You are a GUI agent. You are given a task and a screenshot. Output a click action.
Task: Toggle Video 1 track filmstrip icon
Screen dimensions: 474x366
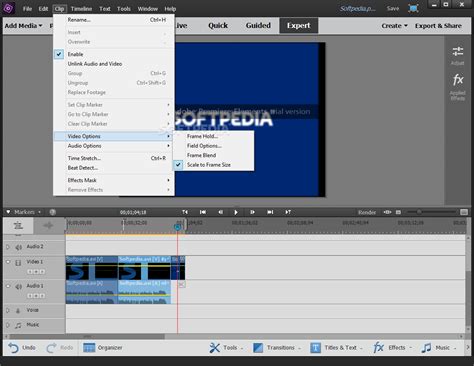click(x=18, y=263)
